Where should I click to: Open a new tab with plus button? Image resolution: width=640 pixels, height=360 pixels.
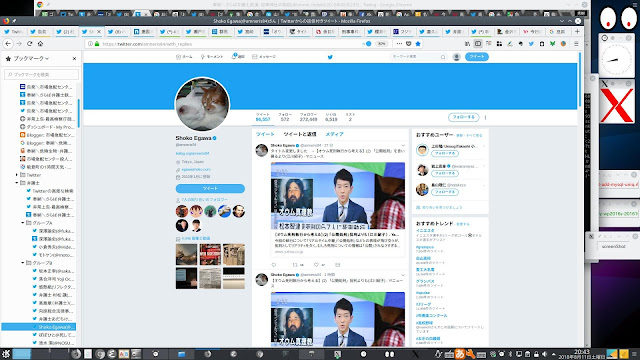click(577, 31)
